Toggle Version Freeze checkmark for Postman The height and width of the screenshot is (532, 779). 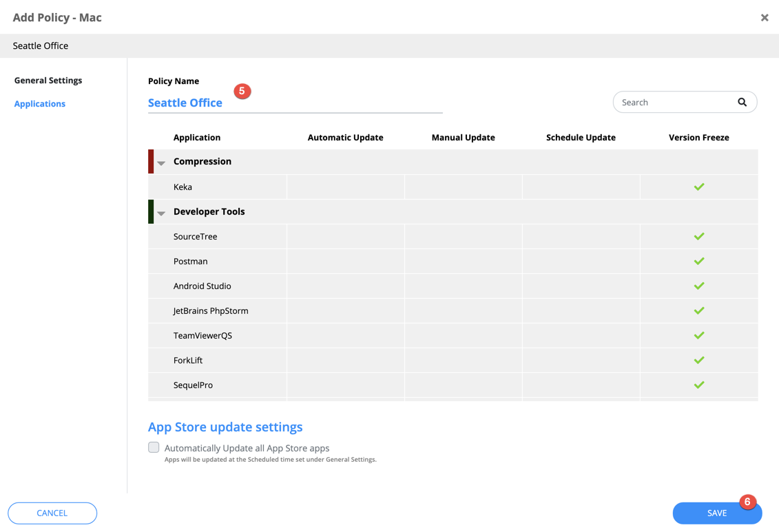(699, 261)
